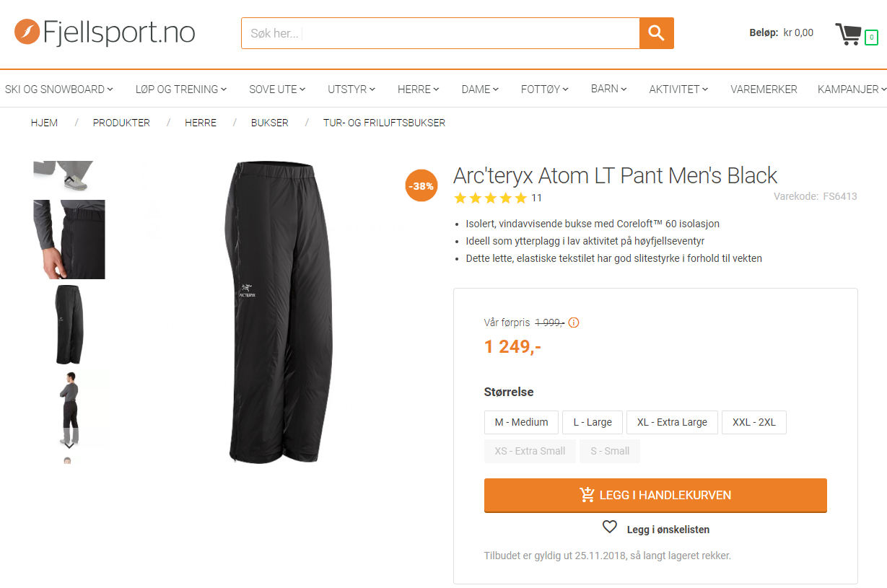Open the VAREMERKER menu item
887x588 pixels.
tap(764, 89)
